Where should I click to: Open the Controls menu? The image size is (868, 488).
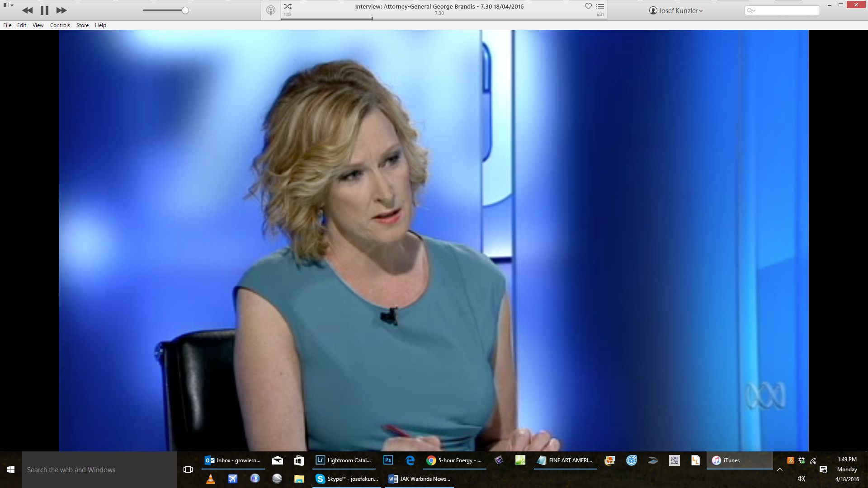click(60, 25)
